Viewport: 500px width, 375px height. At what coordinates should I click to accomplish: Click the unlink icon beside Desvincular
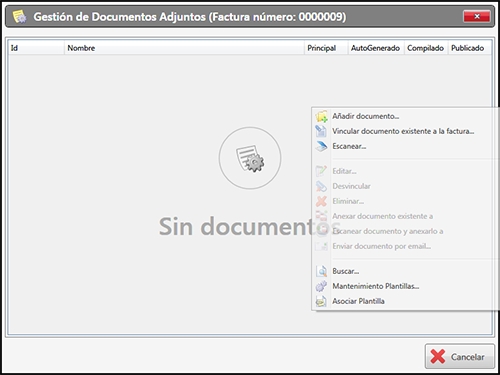(x=321, y=186)
